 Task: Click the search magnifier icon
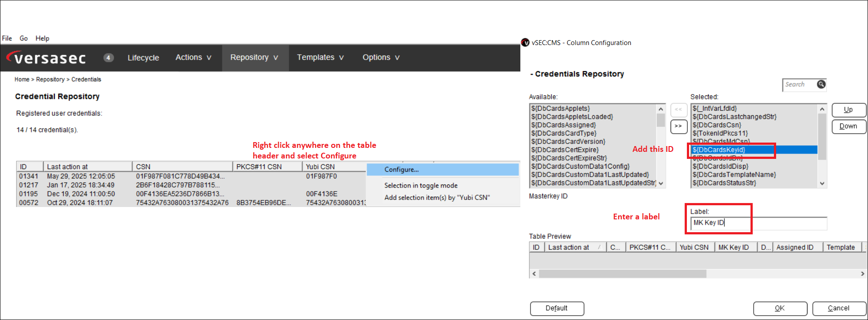(x=821, y=84)
